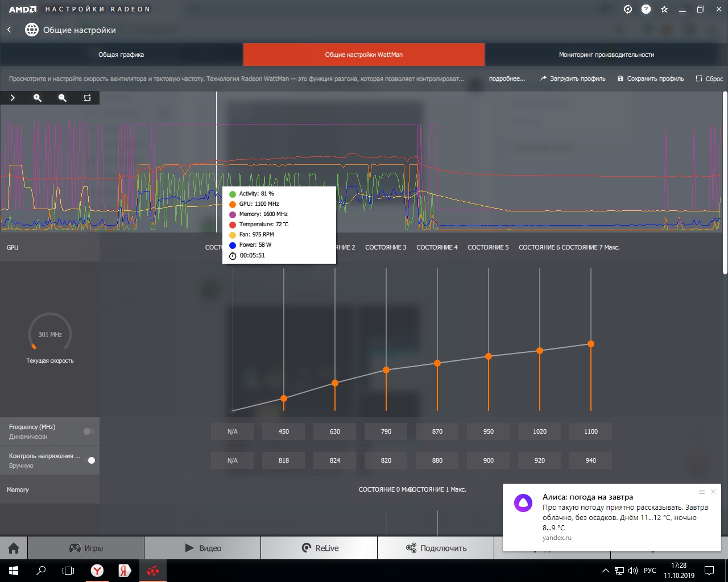Open the Radeon update check icon

click(x=628, y=9)
